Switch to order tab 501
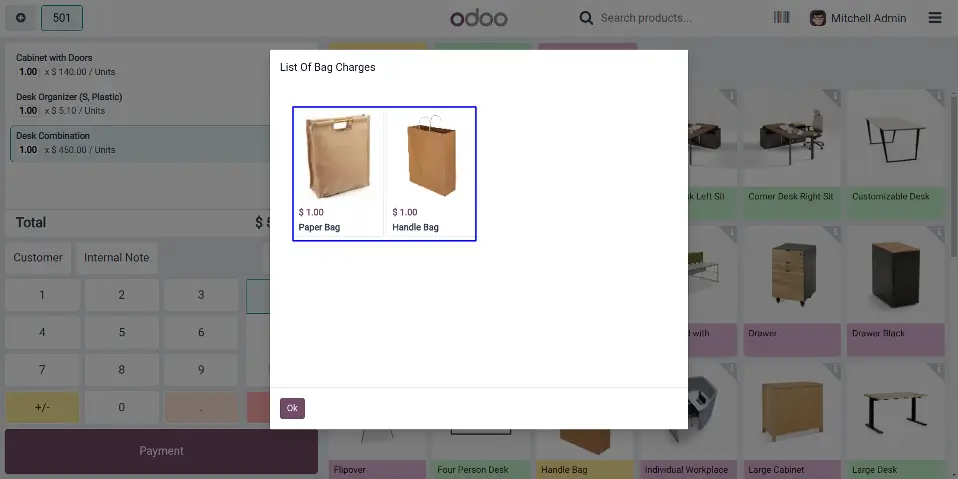Image resolution: width=958 pixels, height=479 pixels. click(62, 18)
